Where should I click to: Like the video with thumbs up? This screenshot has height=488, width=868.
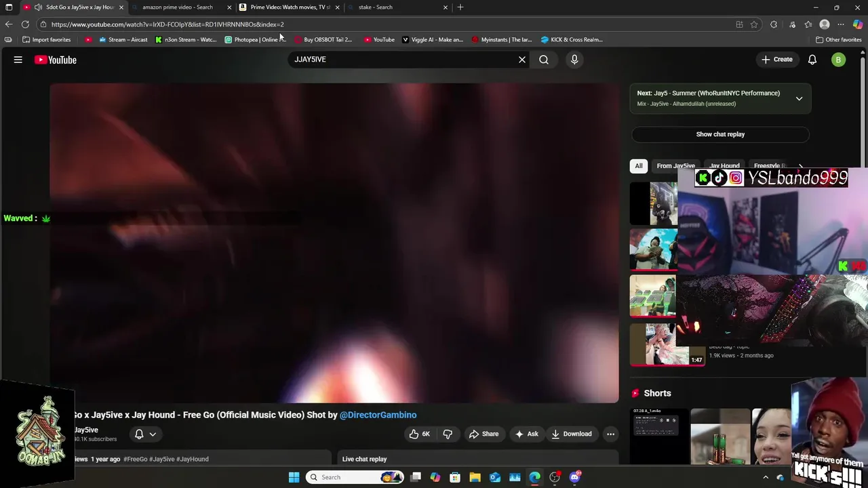tap(420, 434)
